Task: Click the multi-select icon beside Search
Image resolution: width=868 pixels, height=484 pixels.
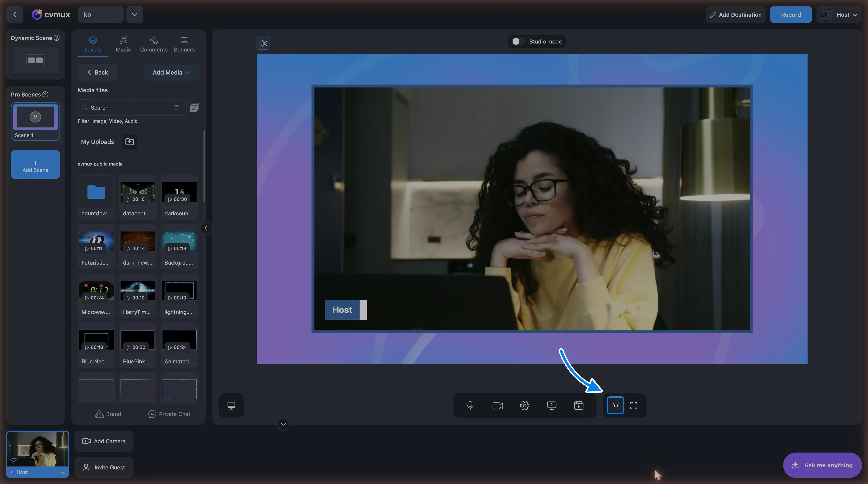Action: 194,107
